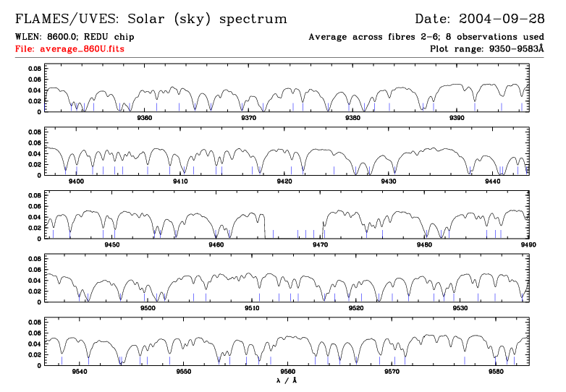Click the "Plot range: 9350-9583Å" text
This screenshot has height=392, width=566.
tap(487, 48)
